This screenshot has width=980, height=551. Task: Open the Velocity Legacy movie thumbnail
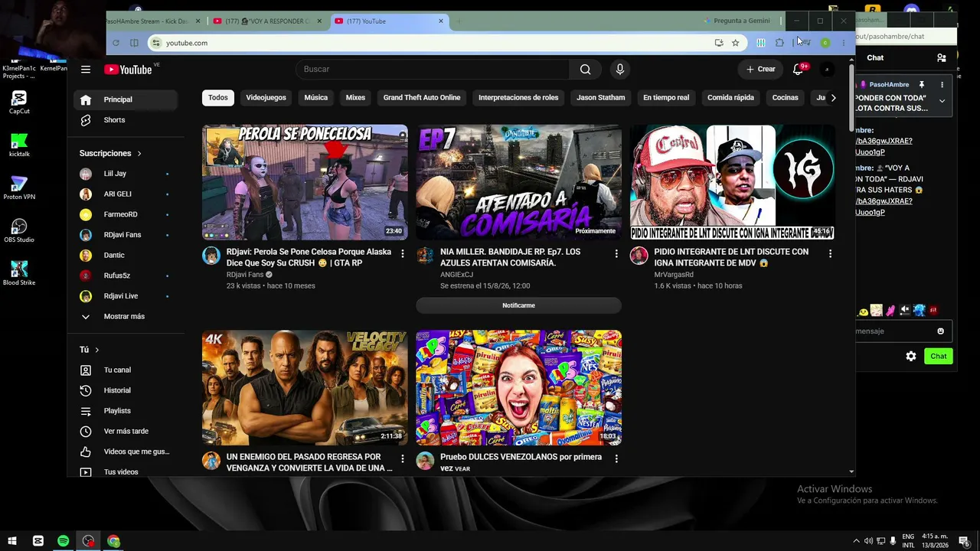[x=305, y=388]
